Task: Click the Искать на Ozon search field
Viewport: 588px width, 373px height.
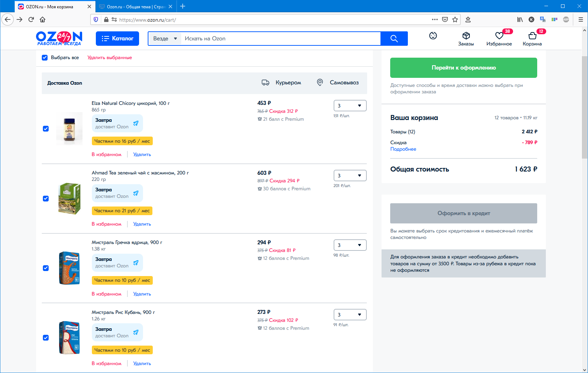Action: pyautogui.click(x=281, y=39)
